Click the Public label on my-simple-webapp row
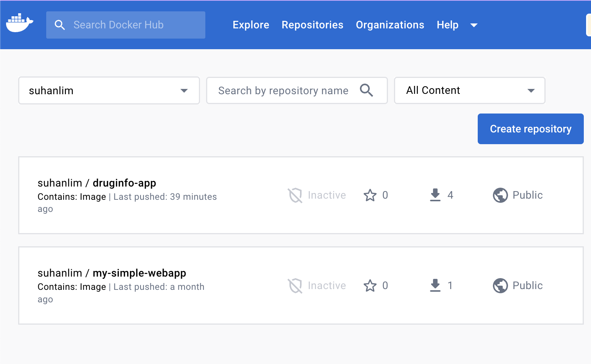 (x=527, y=285)
